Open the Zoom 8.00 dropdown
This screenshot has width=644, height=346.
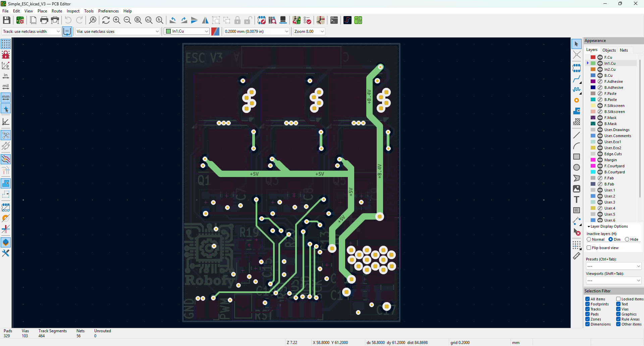(x=309, y=32)
